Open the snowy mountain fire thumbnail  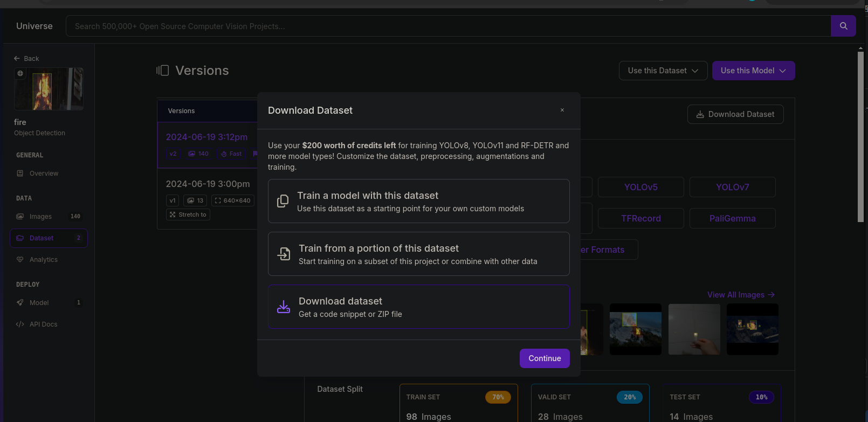636,329
